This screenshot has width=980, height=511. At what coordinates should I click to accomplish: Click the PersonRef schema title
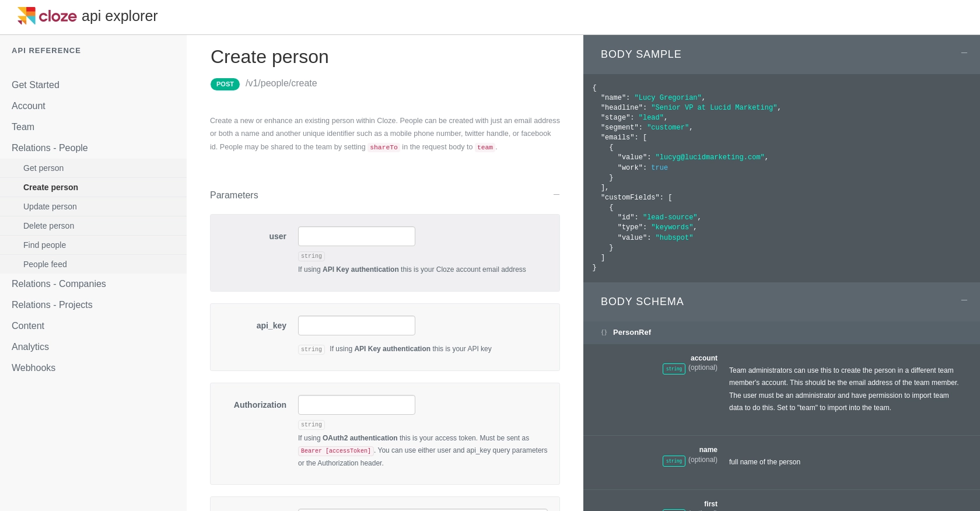pyautogui.click(x=632, y=332)
